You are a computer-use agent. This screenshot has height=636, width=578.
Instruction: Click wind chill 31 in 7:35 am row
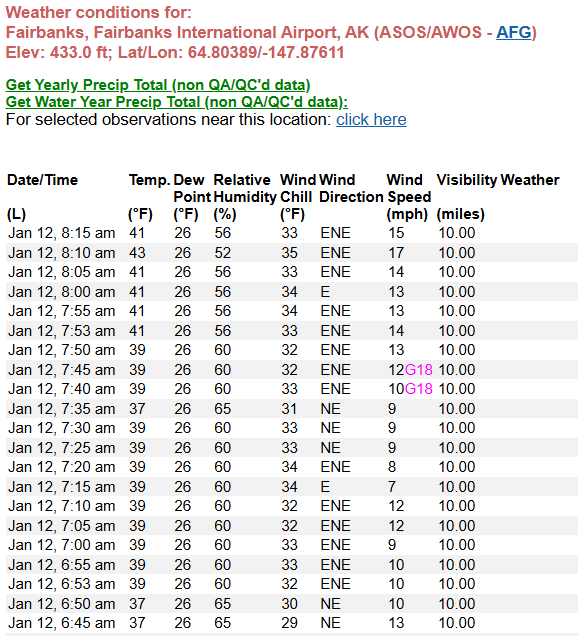[x=289, y=408]
